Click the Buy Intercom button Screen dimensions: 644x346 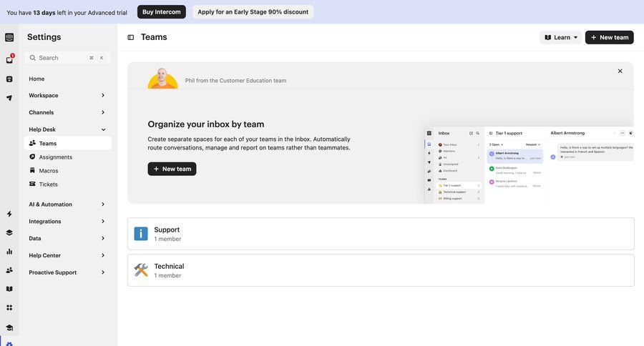162,12
